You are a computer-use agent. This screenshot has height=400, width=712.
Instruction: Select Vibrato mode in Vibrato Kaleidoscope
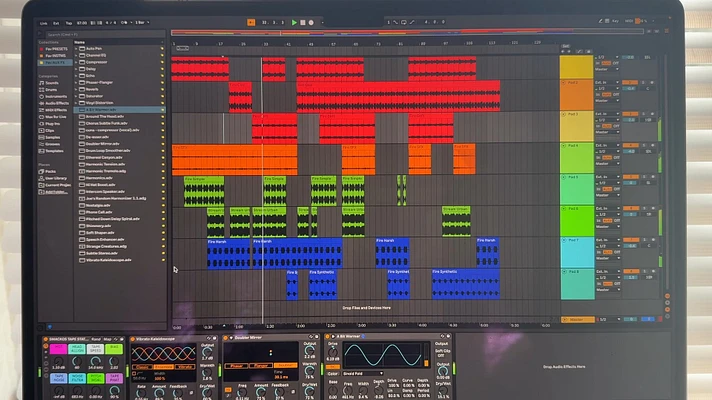coord(185,366)
